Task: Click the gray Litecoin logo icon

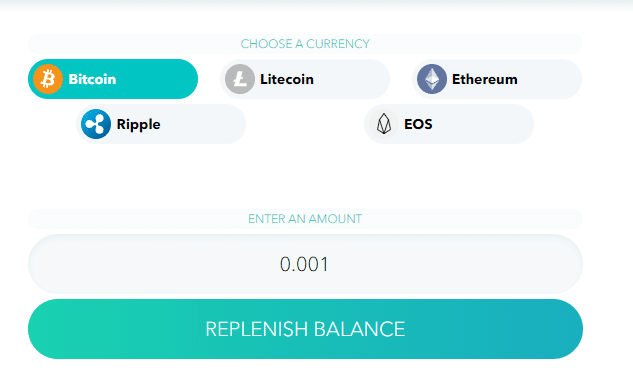Action: [240, 79]
